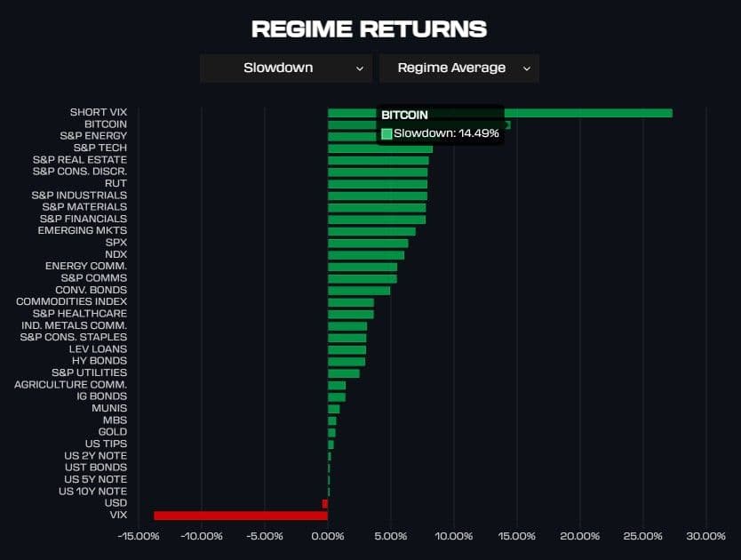Viewport: 741px width, 560px height.
Task: Select the CONV. BONDS bar
Action: (x=359, y=291)
